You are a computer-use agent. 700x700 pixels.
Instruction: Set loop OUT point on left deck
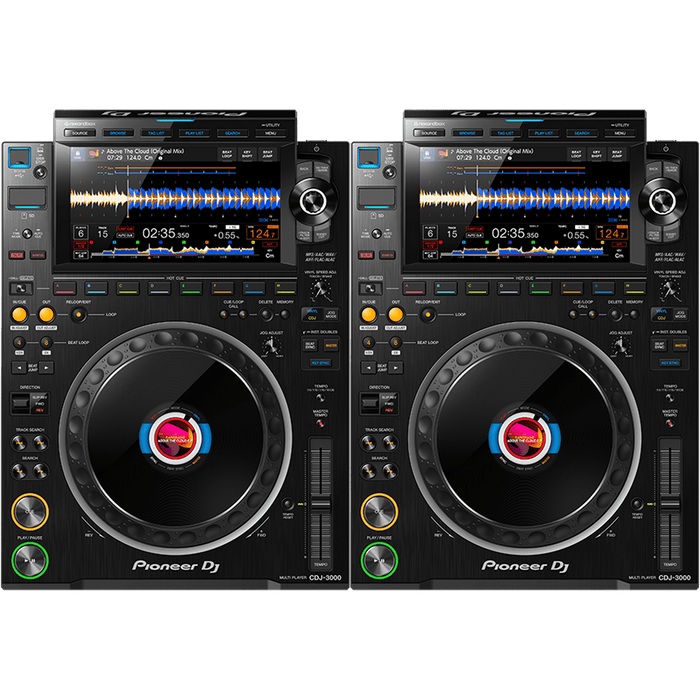click(46, 315)
